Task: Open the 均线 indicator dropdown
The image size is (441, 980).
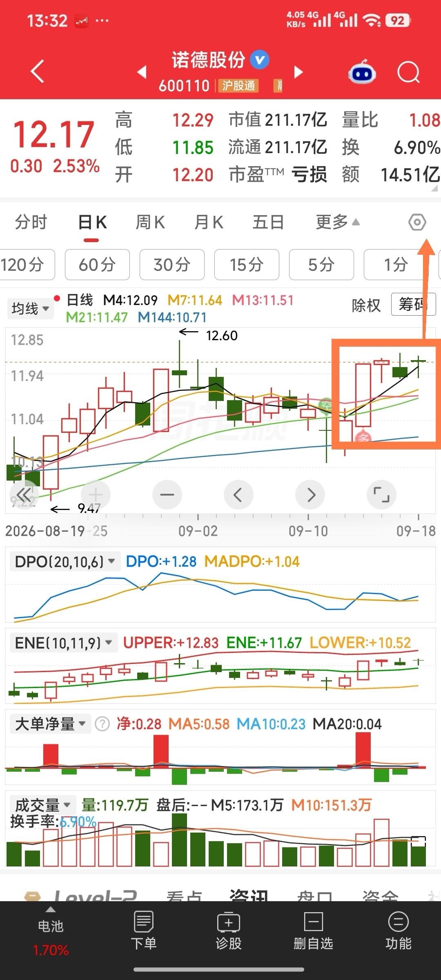Action: click(x=30, y=308)
